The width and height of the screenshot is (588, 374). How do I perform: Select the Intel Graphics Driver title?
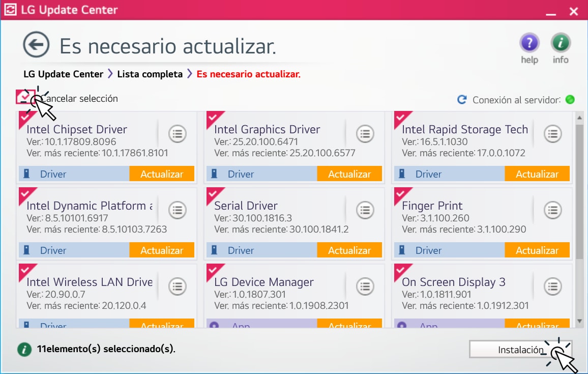[x=267, y=129]
